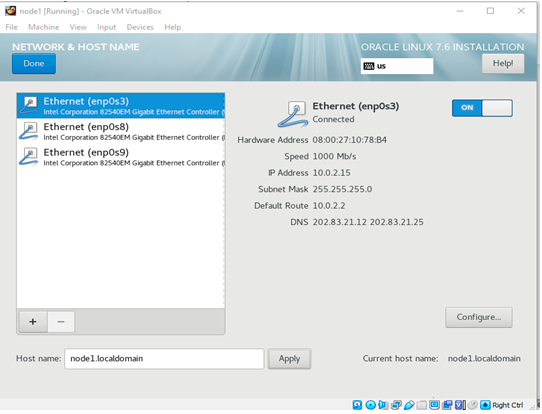Click the host key arrow icon

tap(485, 405)
